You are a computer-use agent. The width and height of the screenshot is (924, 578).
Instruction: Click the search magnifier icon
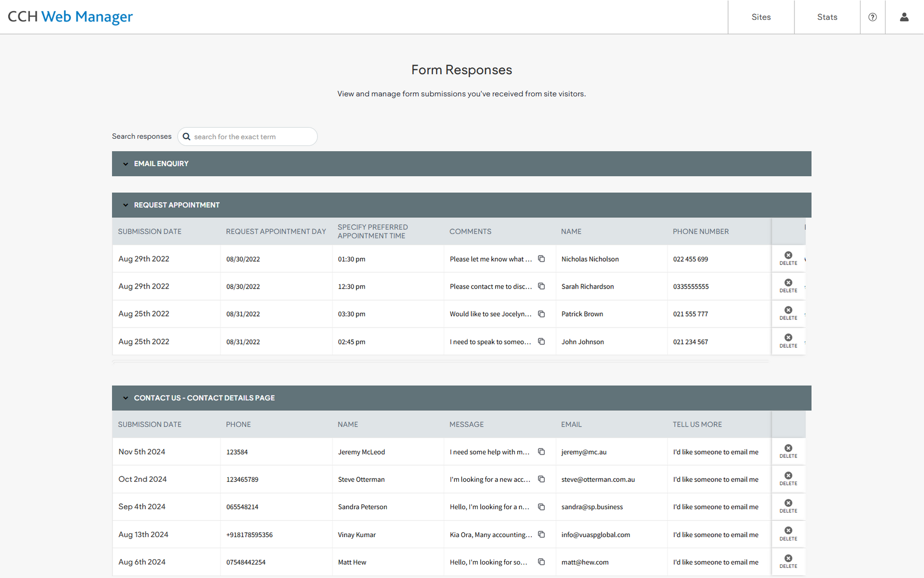coord(187,137)
